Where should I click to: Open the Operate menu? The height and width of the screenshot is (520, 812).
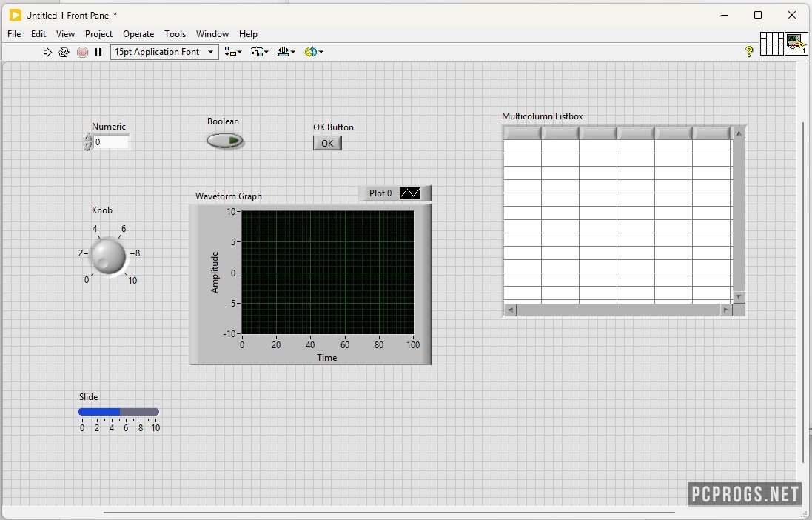(138, 34)
